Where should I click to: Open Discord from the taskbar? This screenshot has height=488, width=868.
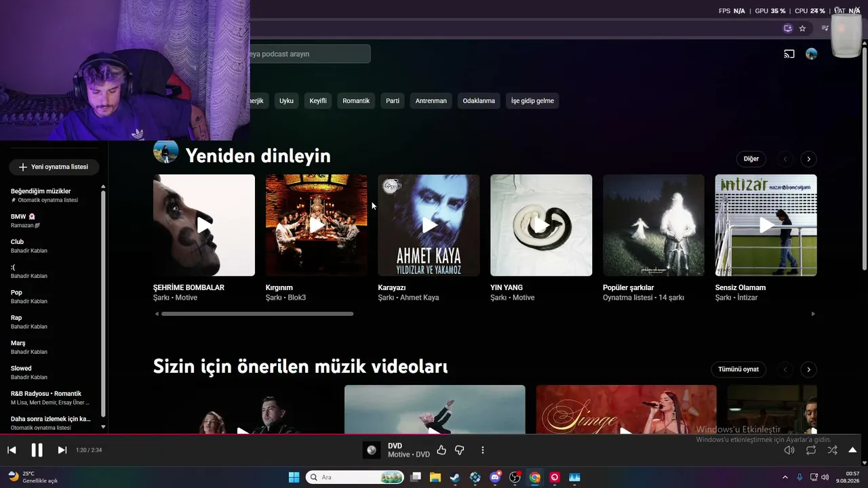tap(495, 477)
